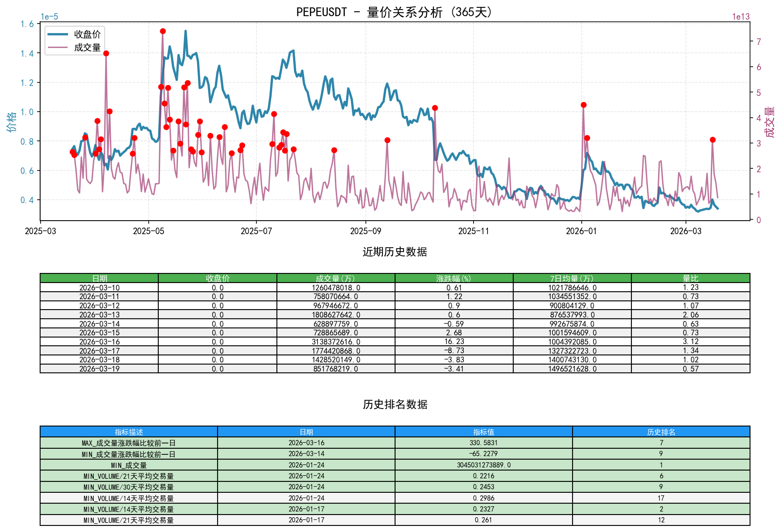Select the rightmost red marker in March 2026
Image resolution: width=781 pixels, height=532 pixels.
[x=712, y=140]
